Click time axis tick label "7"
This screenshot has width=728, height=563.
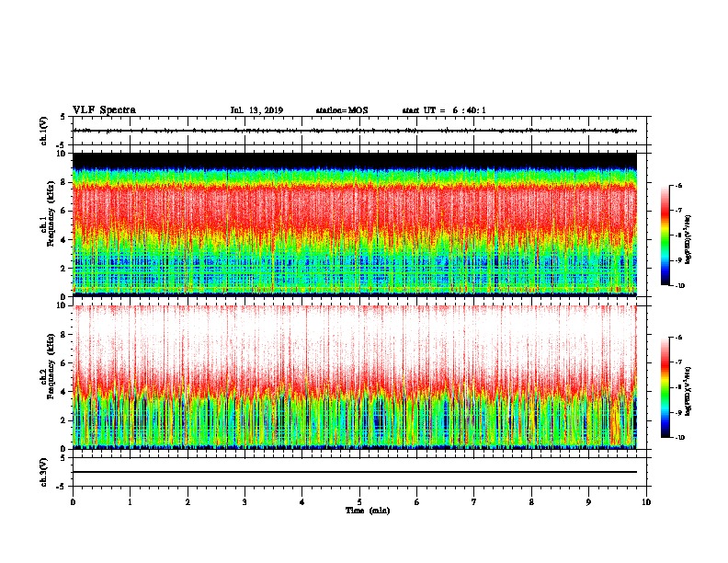[x=474, y=502]
